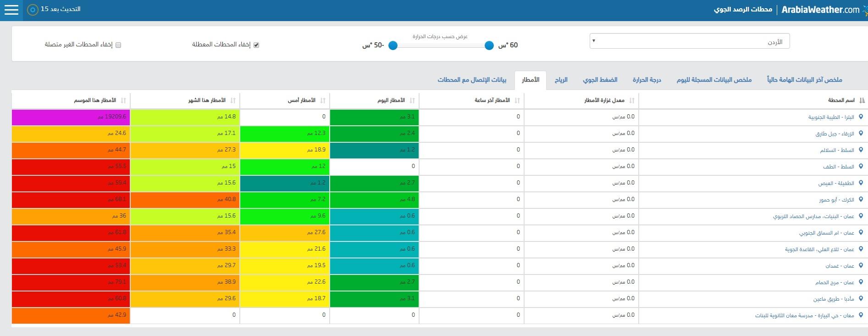Open station link الطفيلة - العيص
The height and width of the screenshot is (336, 868).
click(x=836, y=184)
